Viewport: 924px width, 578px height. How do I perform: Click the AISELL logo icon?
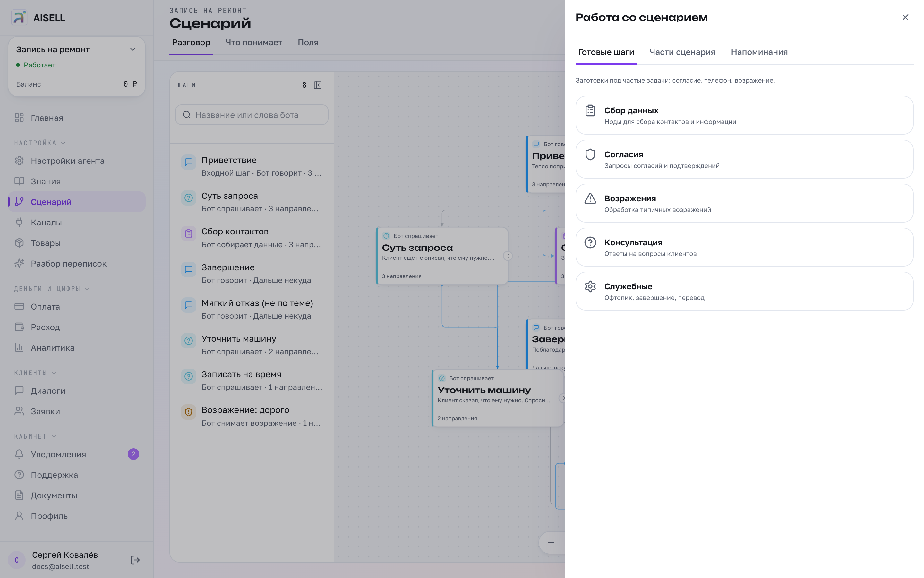[x=19, y=18]
